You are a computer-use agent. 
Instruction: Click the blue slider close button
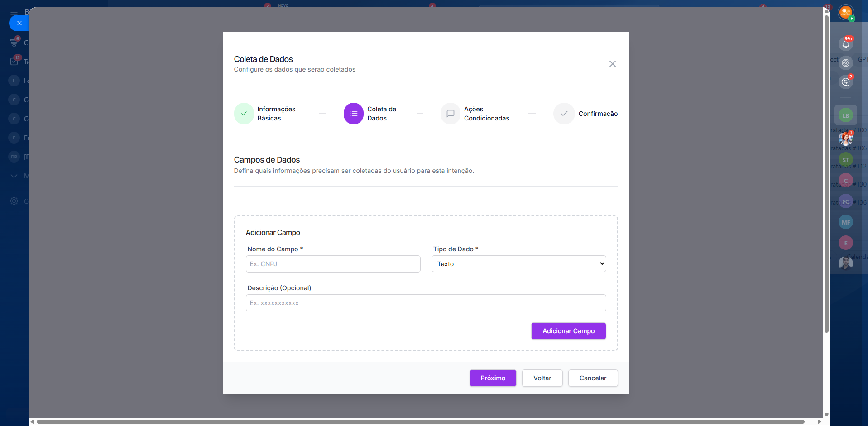point(19,23)
